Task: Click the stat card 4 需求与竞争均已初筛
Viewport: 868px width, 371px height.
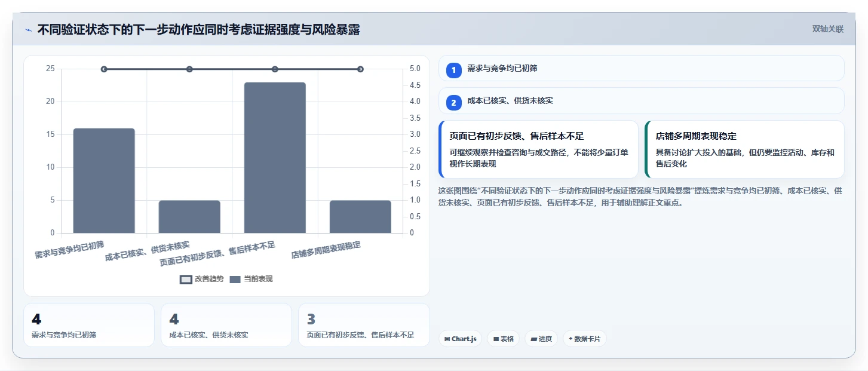Action: [89, 325]
